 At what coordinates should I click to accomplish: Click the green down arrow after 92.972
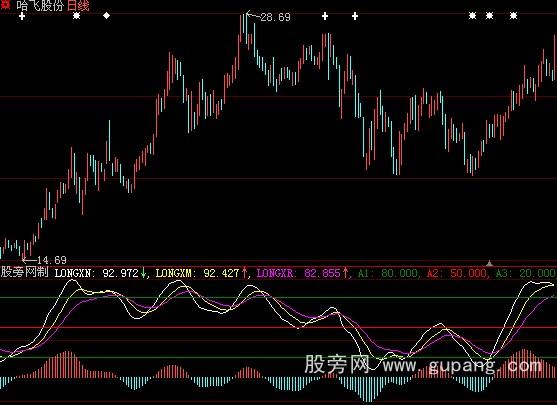tap(144, 273)
